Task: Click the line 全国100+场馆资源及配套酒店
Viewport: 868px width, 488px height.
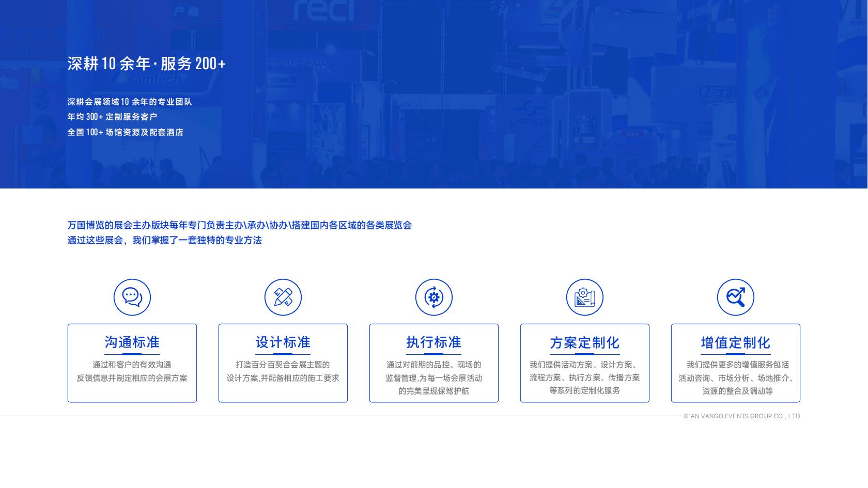Action: [126, 132]
